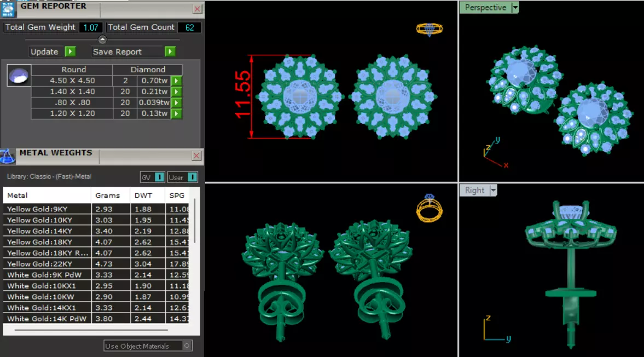The height and width of the screenshot is (357, 644).
Task: Toggle the User switch
Action: [x=192, y=177]
